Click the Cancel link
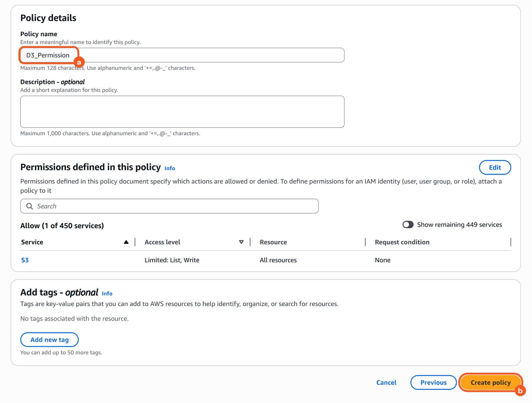Image resolution: width=532 pixels, height=403 pixels. point(386,382)
